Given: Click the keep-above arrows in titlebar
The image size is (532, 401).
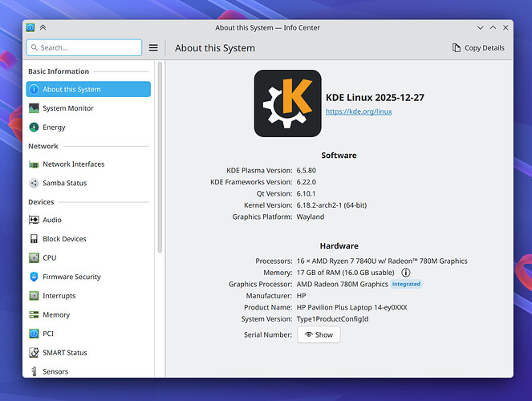Looking at the screenshot, I should (x=43, y=28).
